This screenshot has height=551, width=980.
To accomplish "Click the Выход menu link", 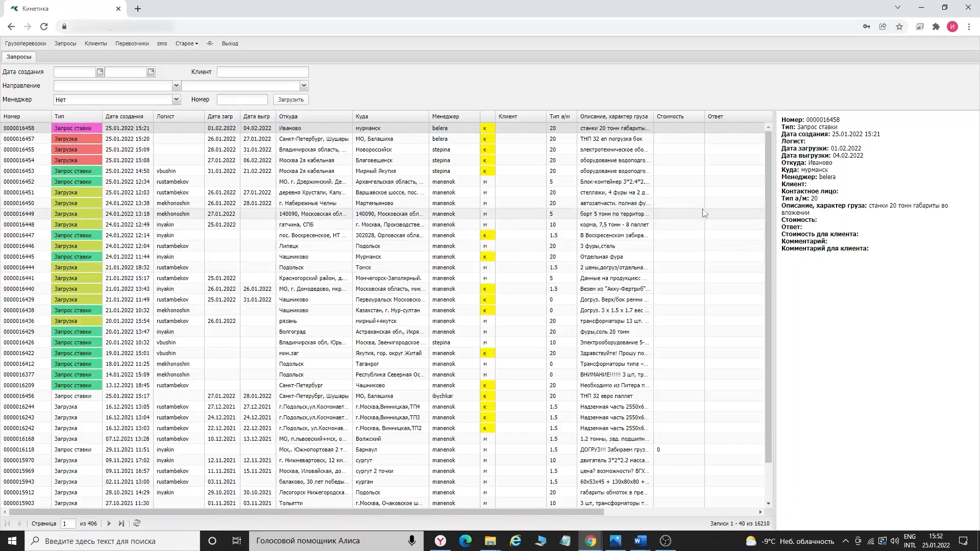I will tap(230, 43).
